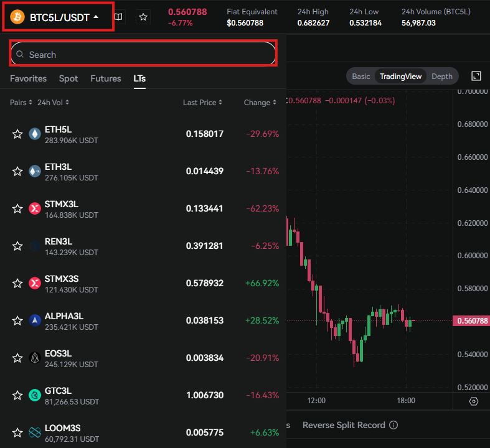This screenshot has width=490, height=448.
Task: Sort list by Last Price
Action: point(202,103)
